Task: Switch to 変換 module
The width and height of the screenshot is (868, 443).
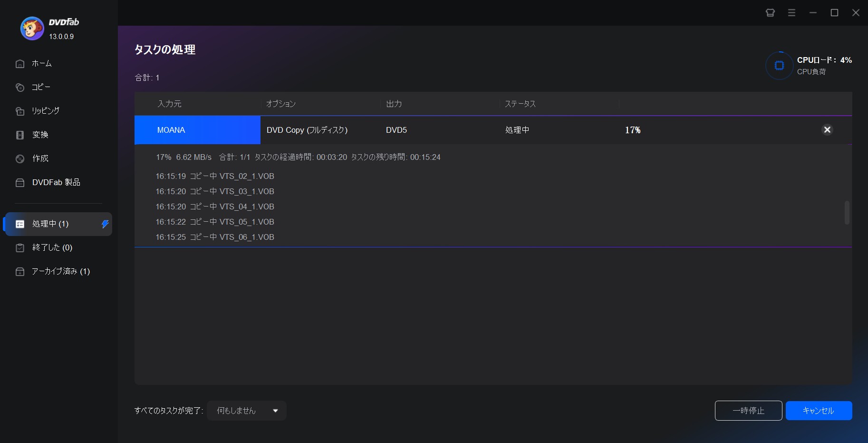Action: click(x=40, y=135)
